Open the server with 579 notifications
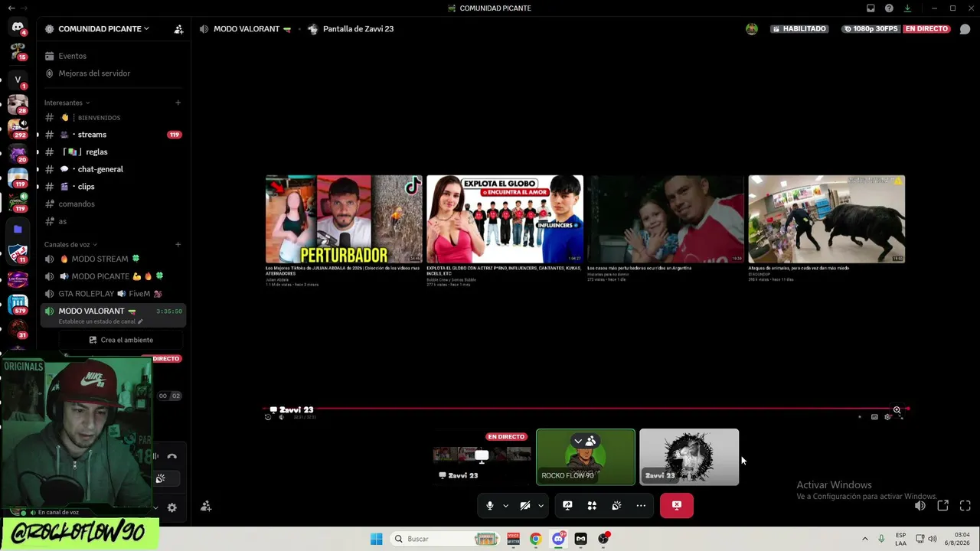 (18, 304)
